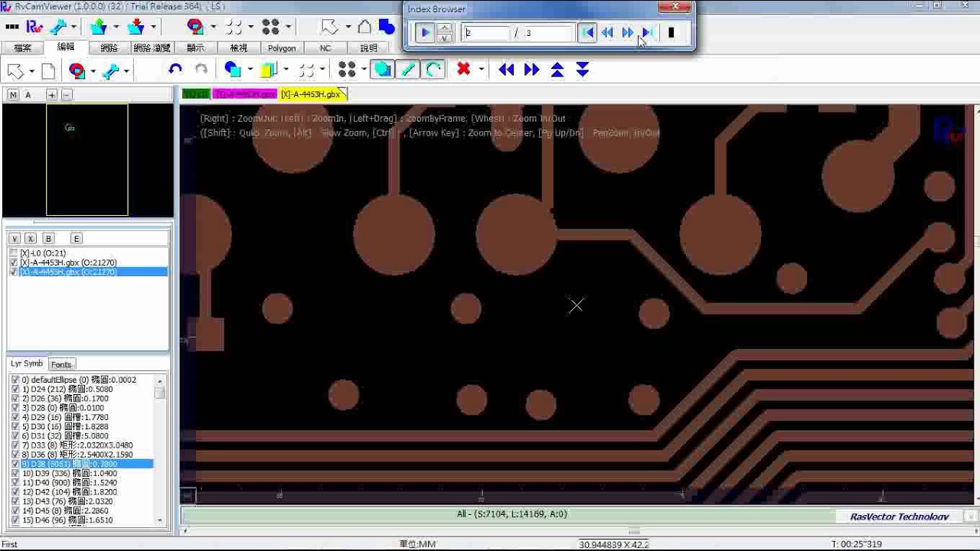Switch to the Fonts tab
The image size is (980, 551).
tap(61, 364)
